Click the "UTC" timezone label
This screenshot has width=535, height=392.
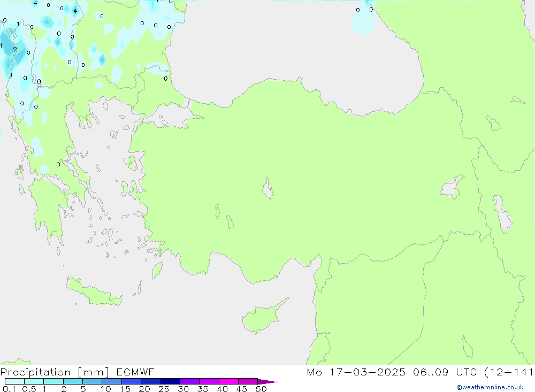(467, 372)
